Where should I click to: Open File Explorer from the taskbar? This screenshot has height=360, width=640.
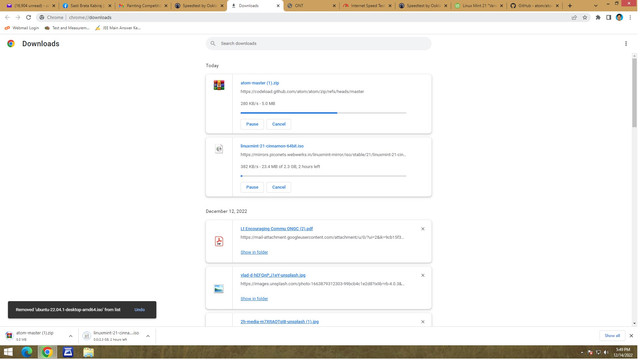pyautogui.click(x=89, y=352)
